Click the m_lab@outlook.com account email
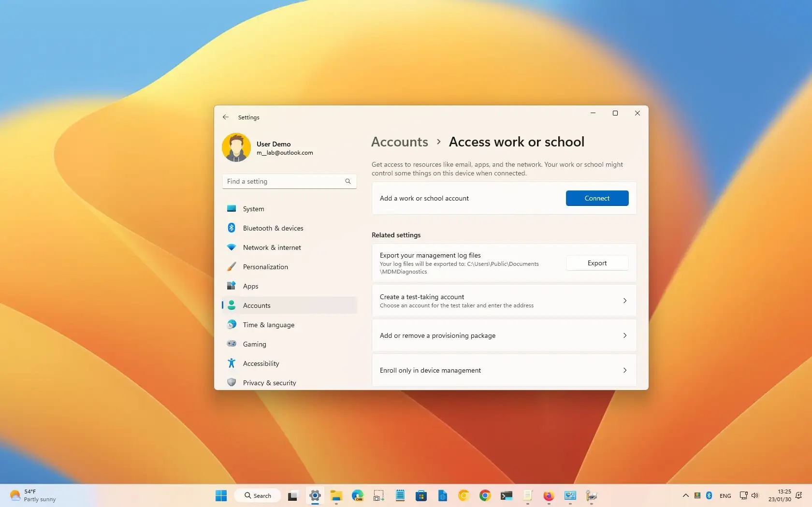Image resolution: width=812 pixels, height=507 pixels. coord(285,153)
